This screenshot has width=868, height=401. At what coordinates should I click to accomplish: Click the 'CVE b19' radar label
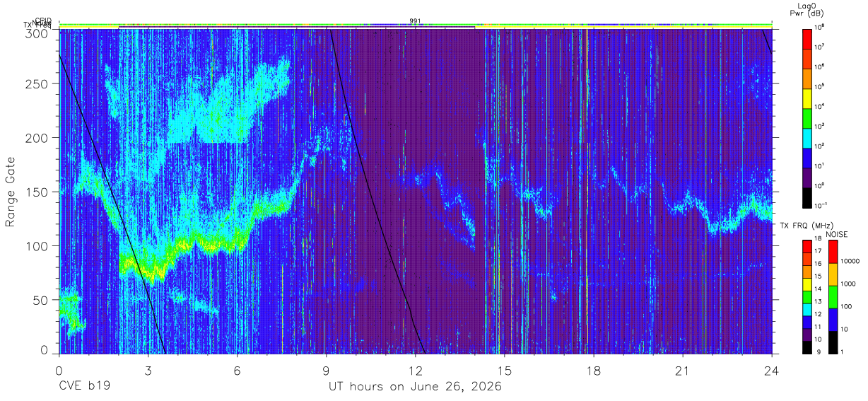coord(85,387)
